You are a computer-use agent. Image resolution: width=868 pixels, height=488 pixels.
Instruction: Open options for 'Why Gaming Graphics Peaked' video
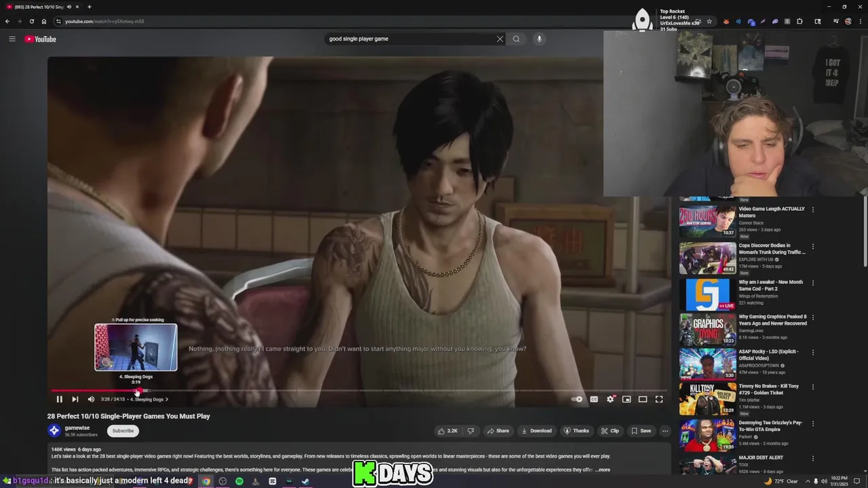(x=813, y=317)
